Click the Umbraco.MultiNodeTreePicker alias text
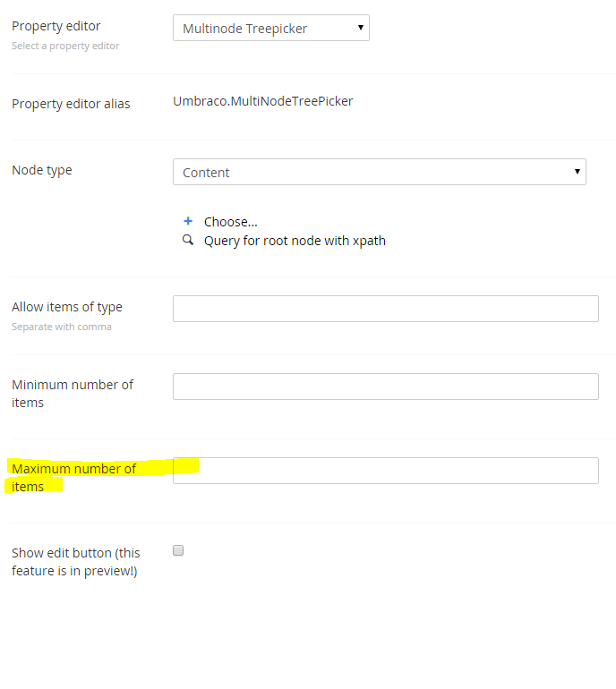Screen dimensions: 616x689 click(x=263, y=101)
